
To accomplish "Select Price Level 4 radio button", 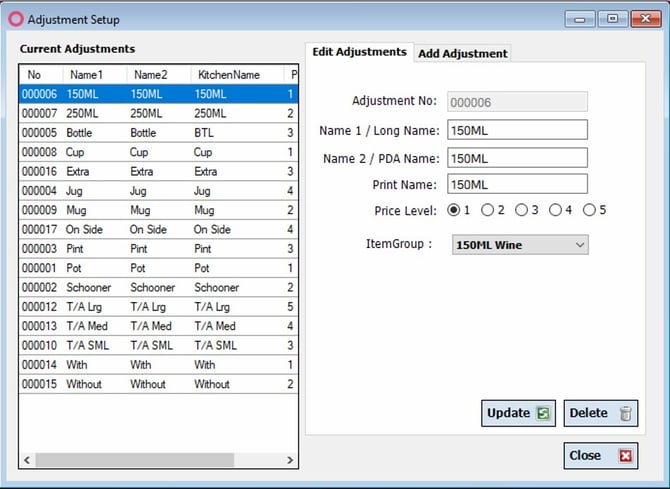I will (555, 210).
